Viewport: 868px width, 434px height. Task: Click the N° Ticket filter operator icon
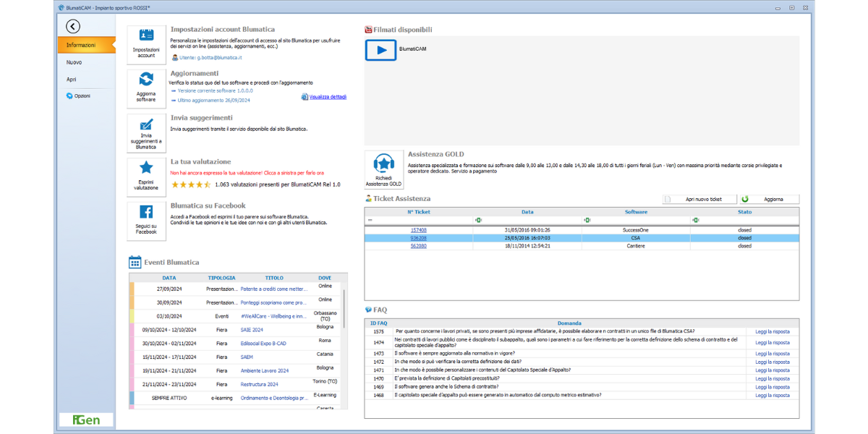point(370,220)
